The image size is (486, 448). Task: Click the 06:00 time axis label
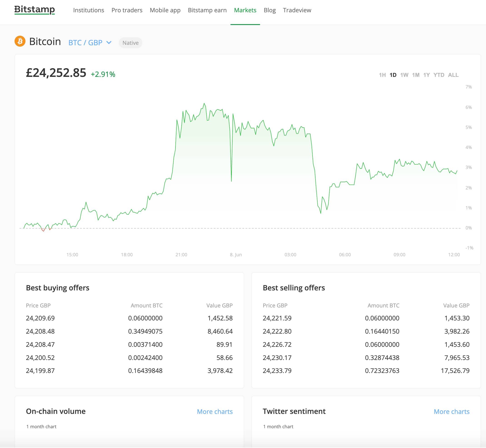[x=345, y=254]
